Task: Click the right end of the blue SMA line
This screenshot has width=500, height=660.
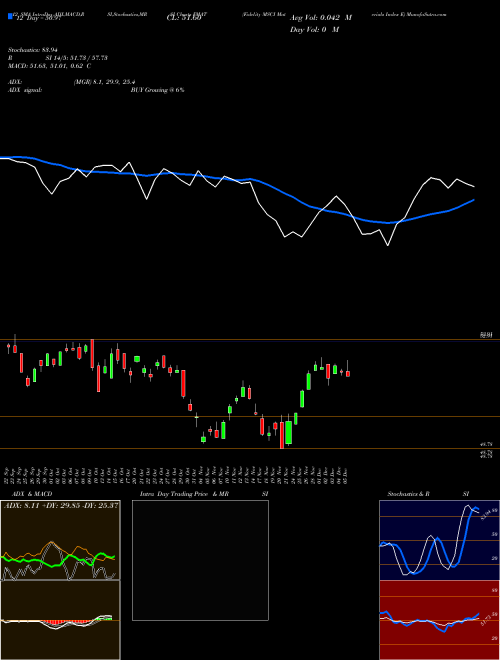Action: point(474,200)
